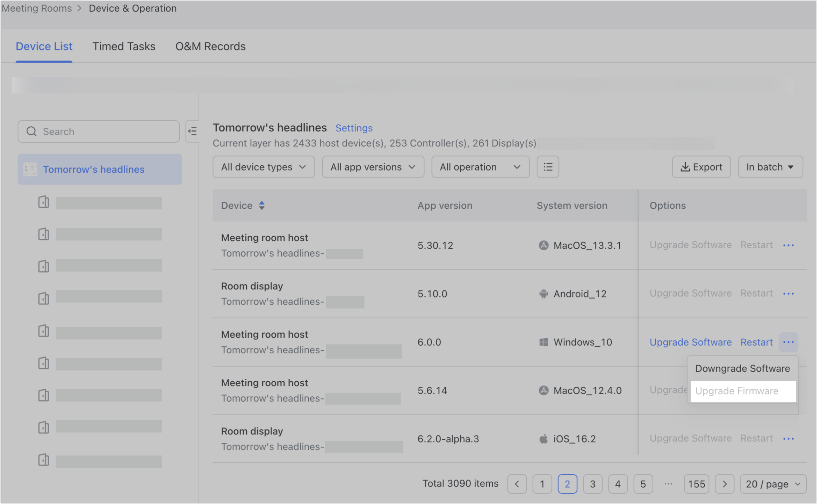
Task: Click the MacOS_12.4.0 system version cell
Action: pos(580,390)
